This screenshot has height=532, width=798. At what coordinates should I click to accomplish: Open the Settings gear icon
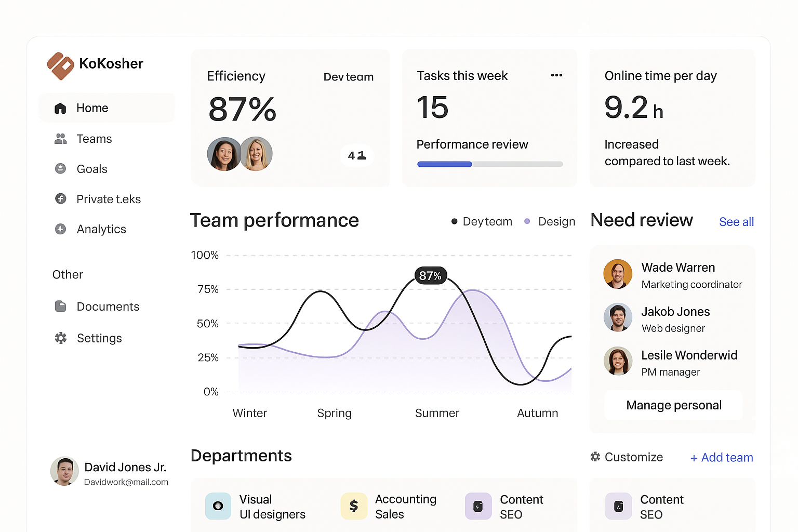point(61,338)
